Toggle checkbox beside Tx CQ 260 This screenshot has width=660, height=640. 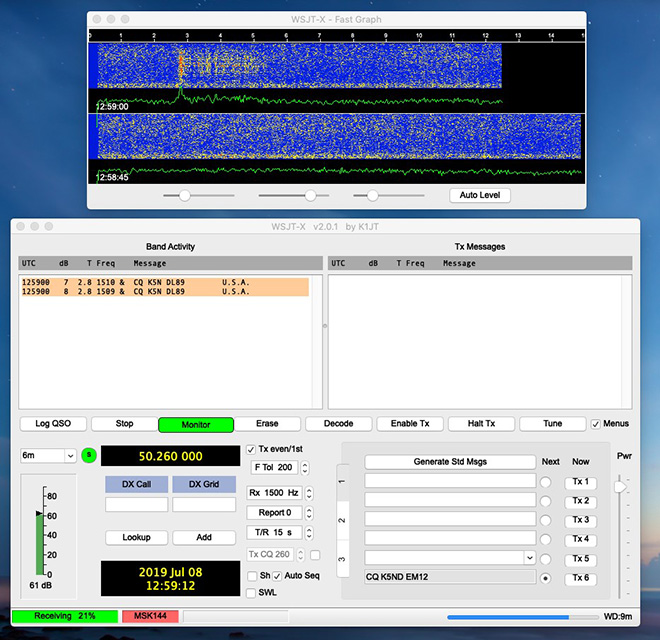point(315,555)
